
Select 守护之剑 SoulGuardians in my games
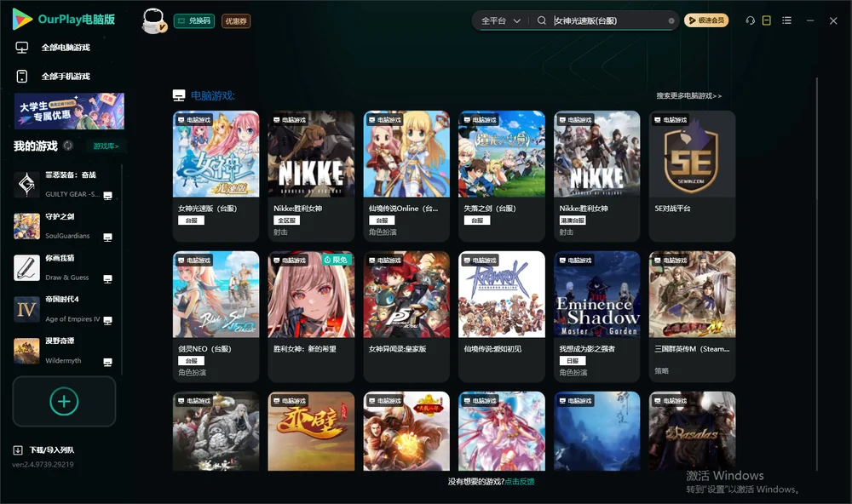64,226
